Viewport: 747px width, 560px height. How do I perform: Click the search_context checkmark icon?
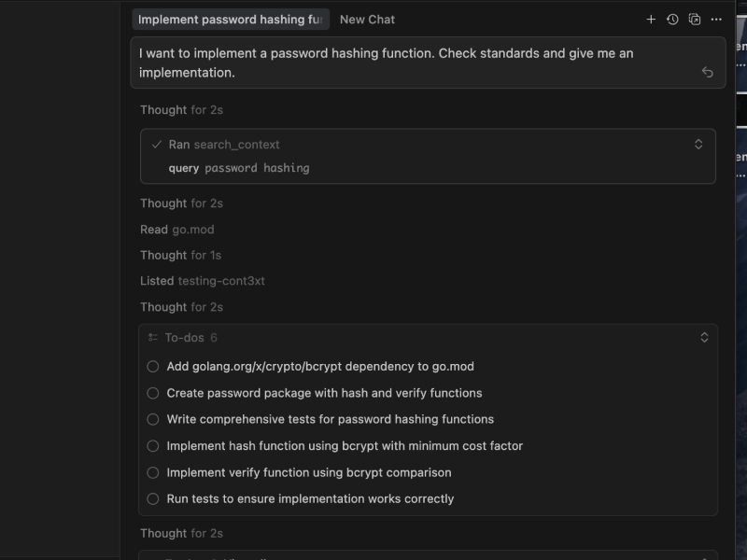[x=157, y=144]
